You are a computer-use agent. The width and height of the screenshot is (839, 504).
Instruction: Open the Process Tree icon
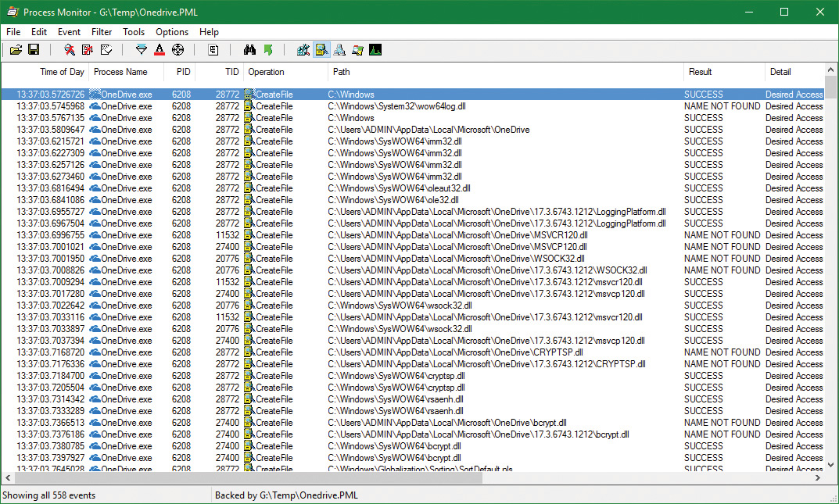click(x=213, y=50)
